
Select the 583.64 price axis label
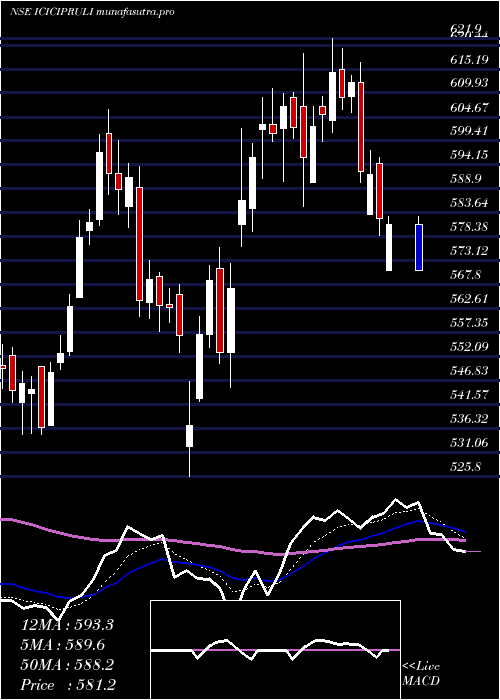(469, 203)
